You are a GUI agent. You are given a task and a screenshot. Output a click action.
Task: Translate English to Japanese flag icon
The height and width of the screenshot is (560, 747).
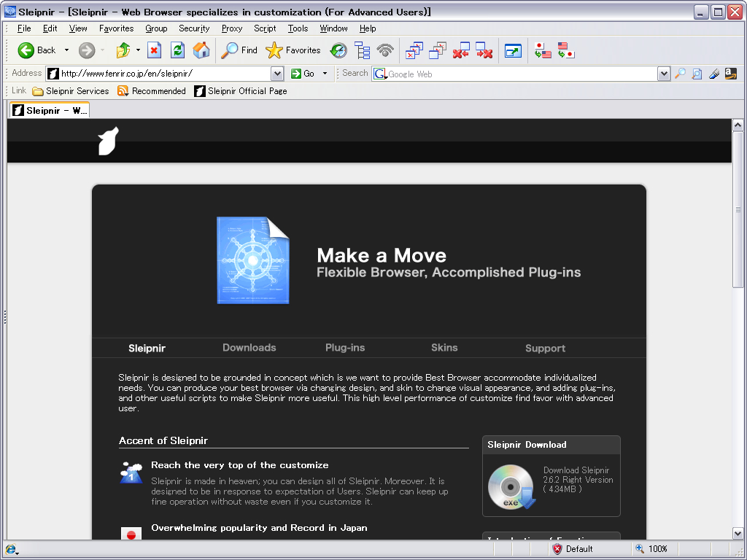pos(566,50)
